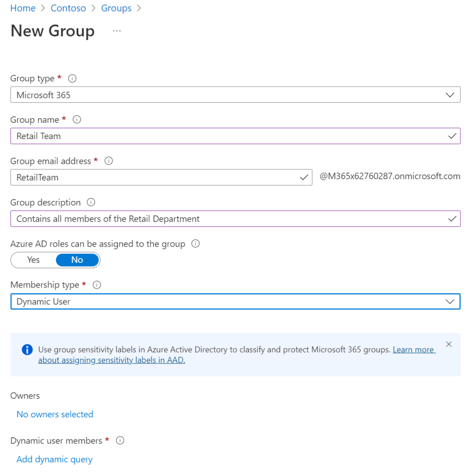Open the ellipsis menu beside New Group
Screen dimensions: 472x476
point(117,31)
